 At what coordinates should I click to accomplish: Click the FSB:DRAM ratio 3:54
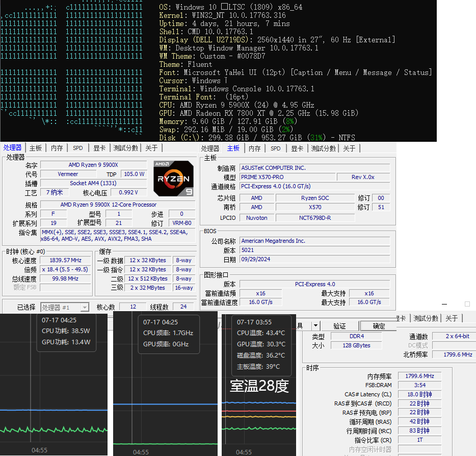tap(419, 385)
